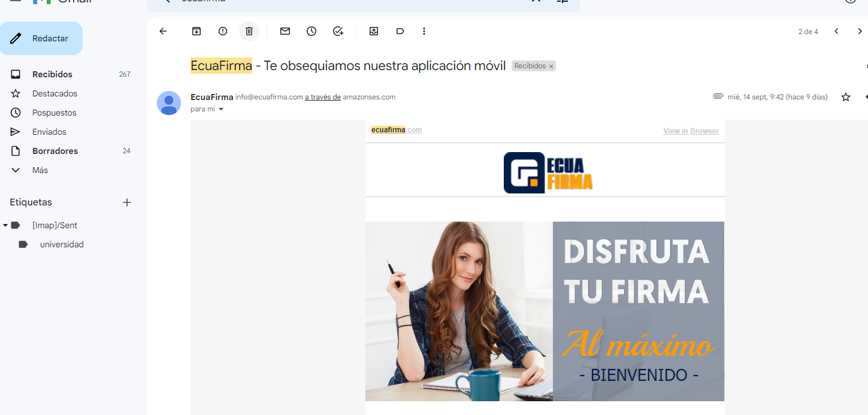Go back to inbox with back arrow
The height and width of the screenshot is (415, 868).
163,31
